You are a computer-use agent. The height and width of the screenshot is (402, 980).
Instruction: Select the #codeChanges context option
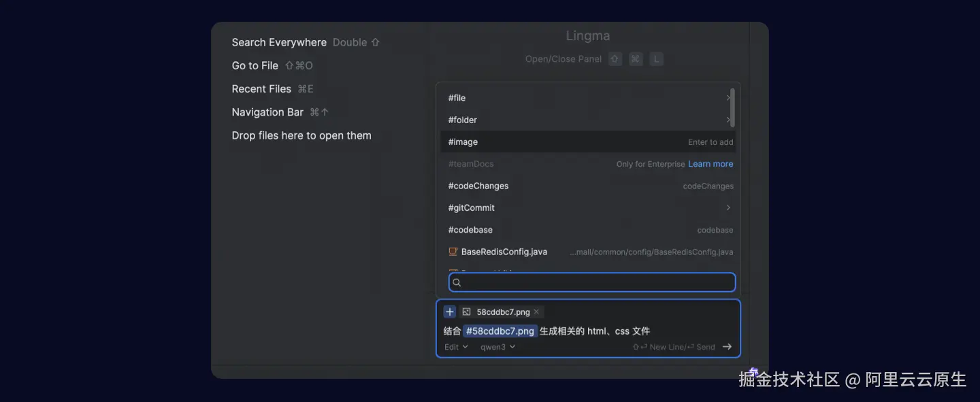[587, 186]
